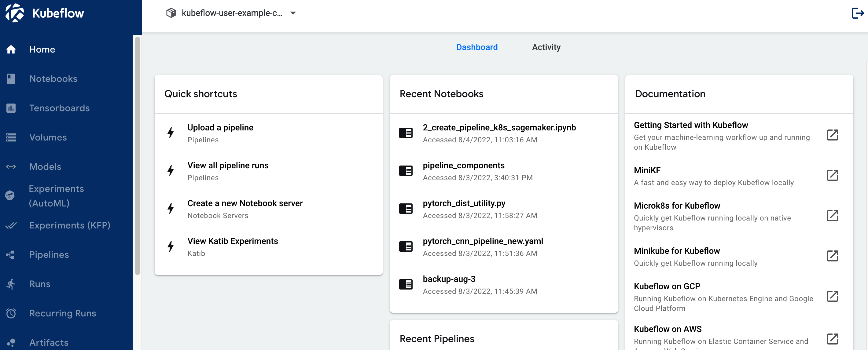Image resolution: width=868 pixels, height=350 pixels.
Task: Click the lightning icon for Upload a pipeline
Action: pos(171,133)
